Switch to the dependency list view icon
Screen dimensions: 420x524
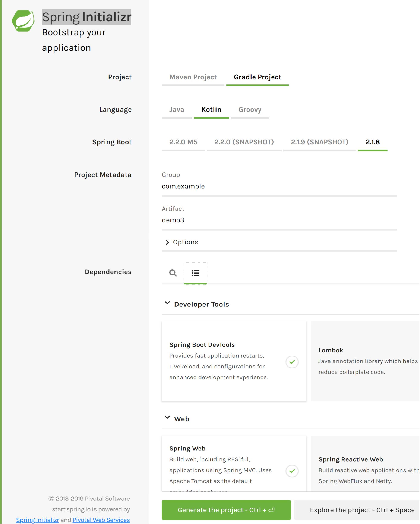195,273
